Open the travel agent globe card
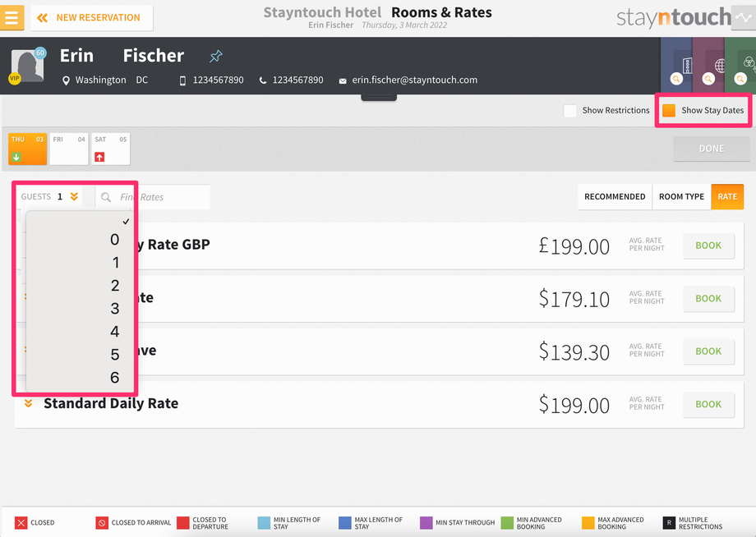This screenshot has width=756, height=537. pyautogui.click(x=708, y=65)
